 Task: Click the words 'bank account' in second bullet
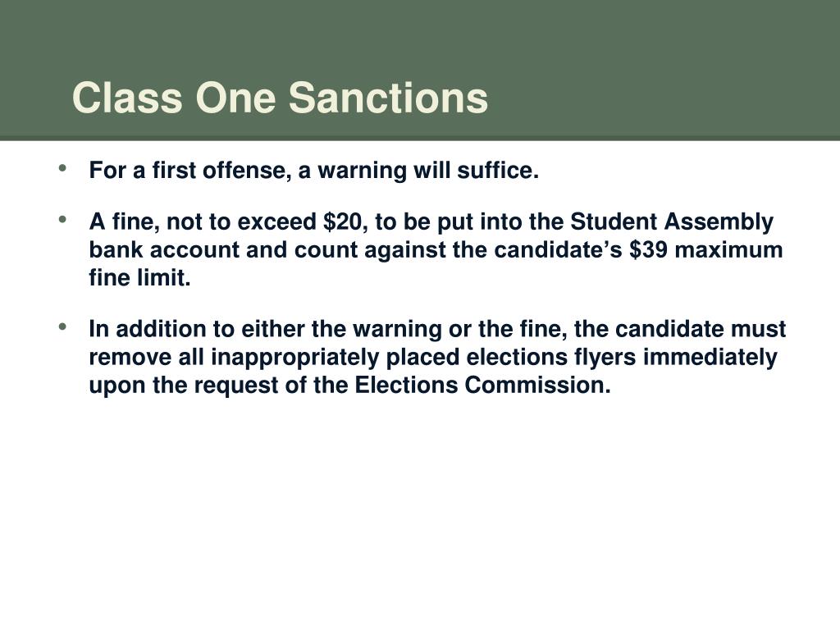(x=164, y=249)
